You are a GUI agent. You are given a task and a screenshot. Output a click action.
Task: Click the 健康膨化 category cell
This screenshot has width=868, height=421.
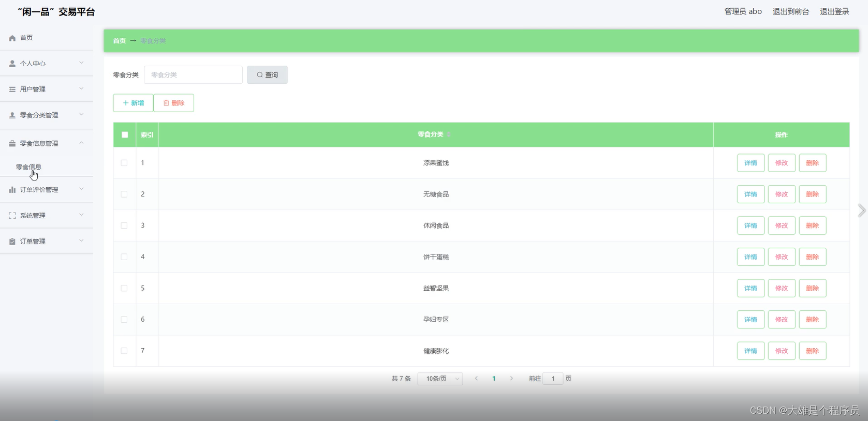(436, 351)
